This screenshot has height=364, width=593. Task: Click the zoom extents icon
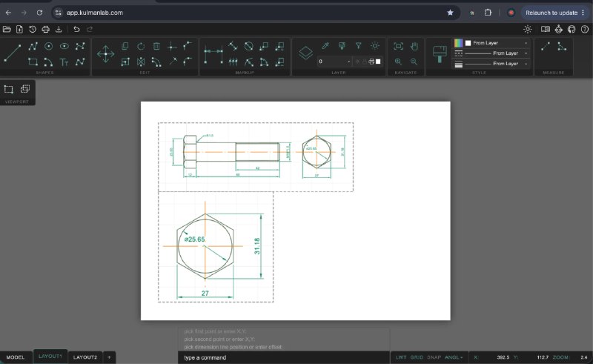point(398,46)
